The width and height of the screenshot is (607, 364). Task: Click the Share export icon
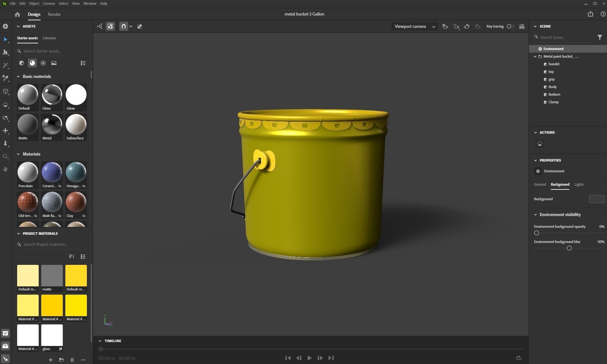tap(590, 14)
